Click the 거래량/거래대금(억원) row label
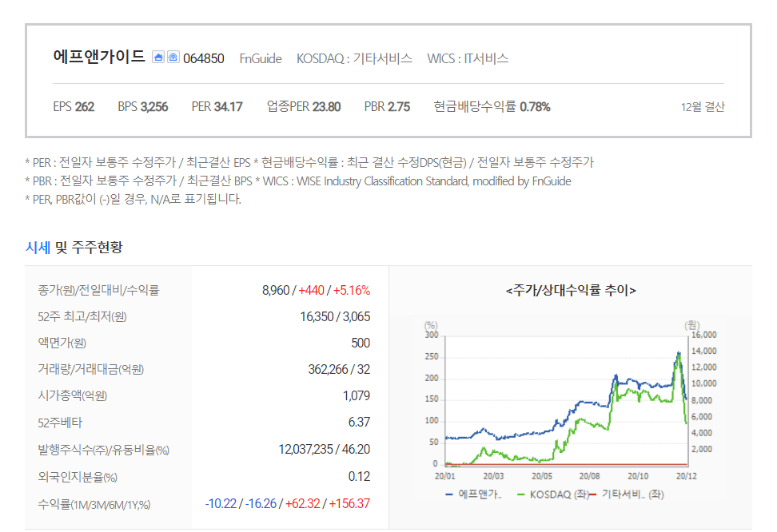 click(90, 369)
